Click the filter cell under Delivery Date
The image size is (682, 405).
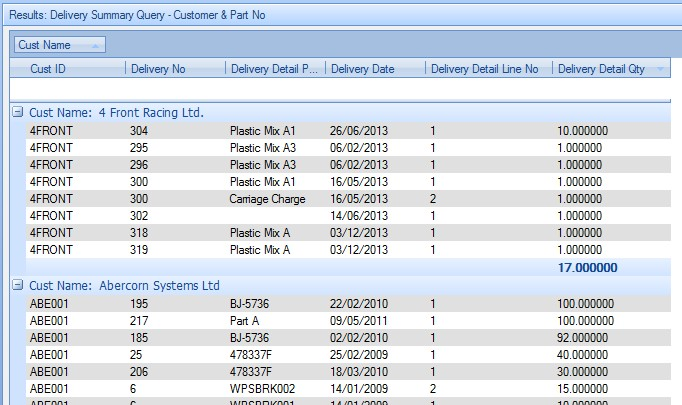[x=375, y=89]
